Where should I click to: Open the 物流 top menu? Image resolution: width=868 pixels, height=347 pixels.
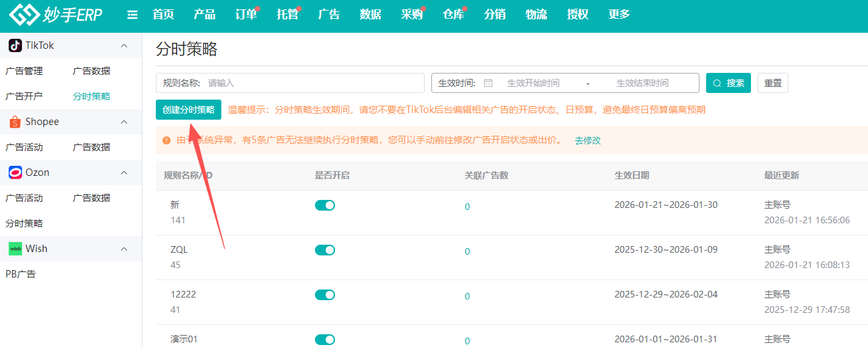[536, 15]
